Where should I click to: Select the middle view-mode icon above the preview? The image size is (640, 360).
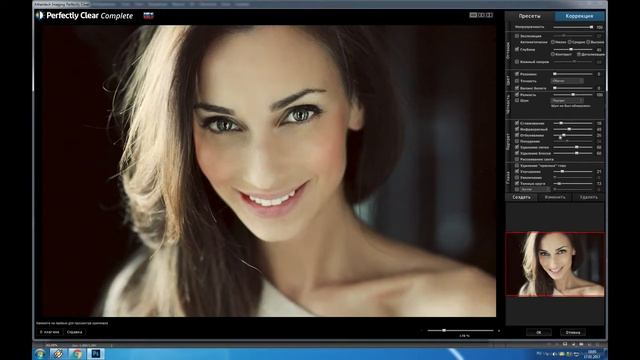click(x=482, y=15)
